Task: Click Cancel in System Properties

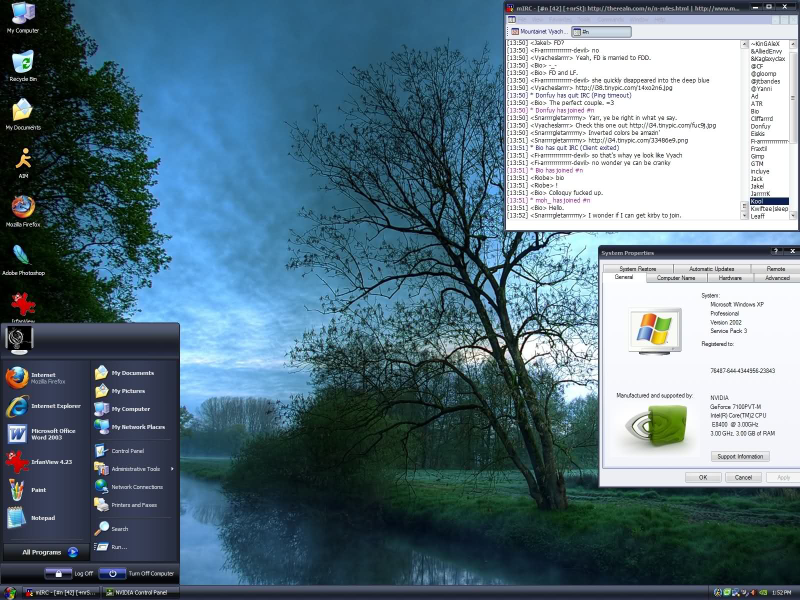Action: pyautogui.click(x=743, y=478)
